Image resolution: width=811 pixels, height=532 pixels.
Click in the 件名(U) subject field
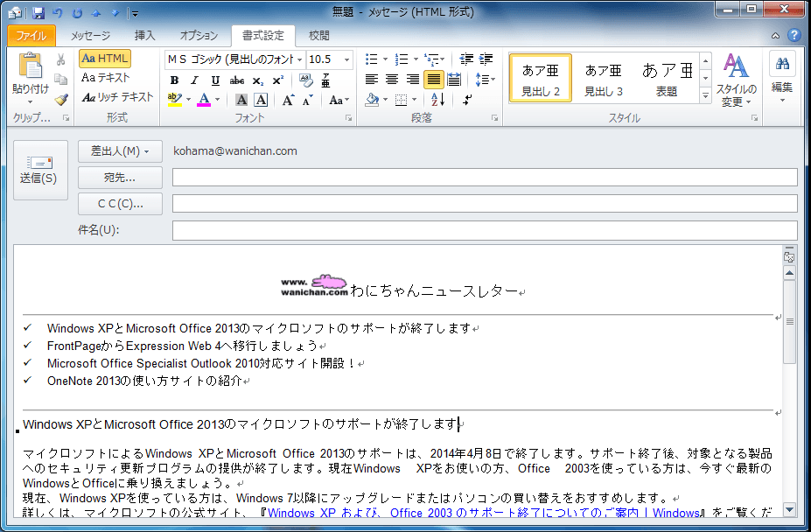tap(485, 230)
